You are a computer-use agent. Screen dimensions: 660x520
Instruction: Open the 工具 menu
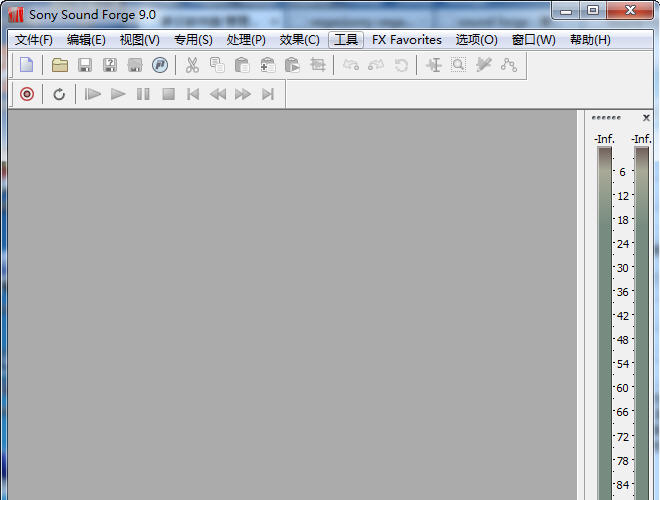(x=346, y=40)
